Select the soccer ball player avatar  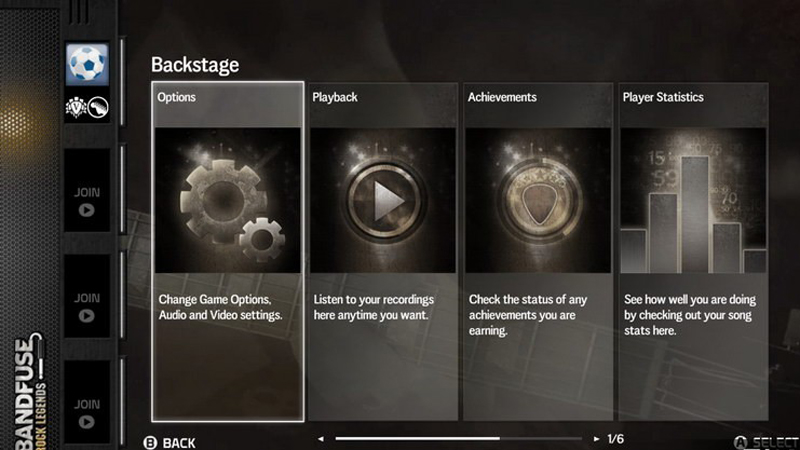tap(87, 64)
